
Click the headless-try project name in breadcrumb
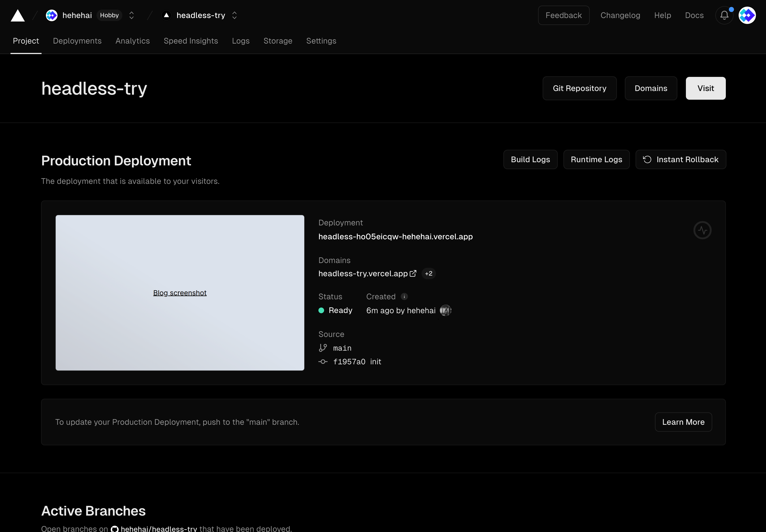(201, 15)
